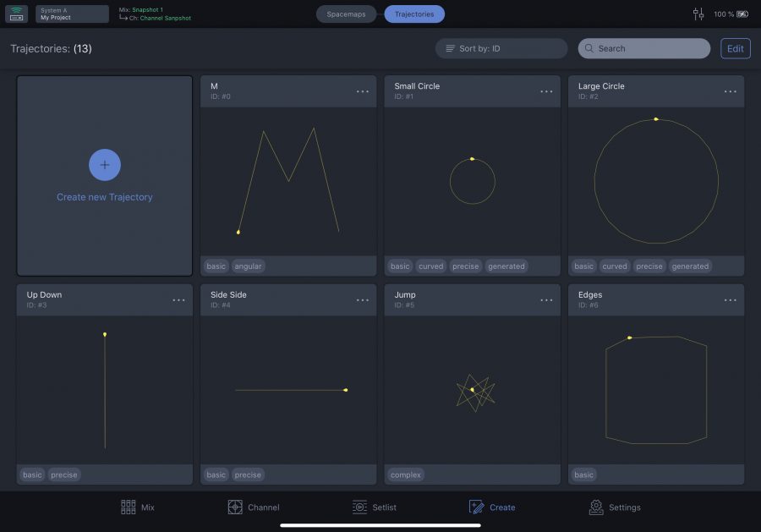Expand the Large Circle more options
The height and width of the screenshot is (532, 761).
730,91
